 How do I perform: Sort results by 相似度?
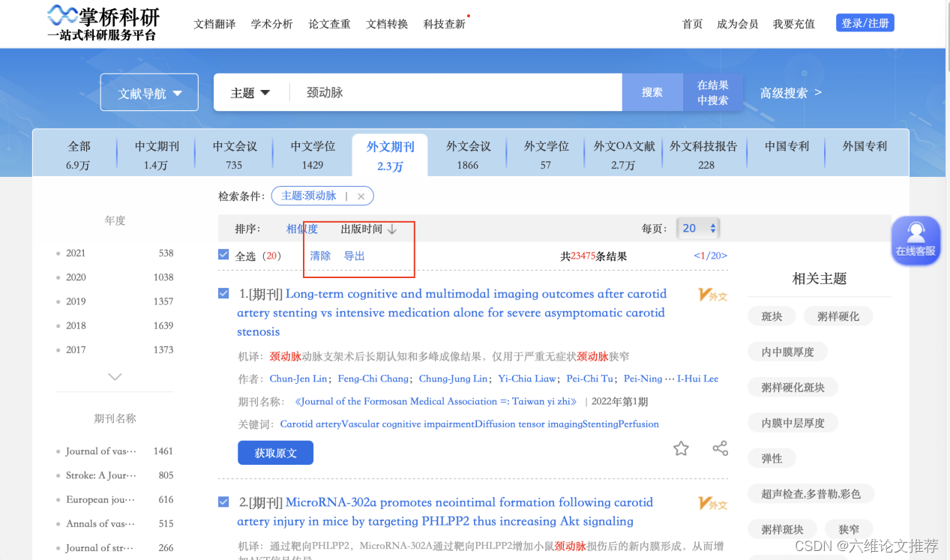pos(302,229)
